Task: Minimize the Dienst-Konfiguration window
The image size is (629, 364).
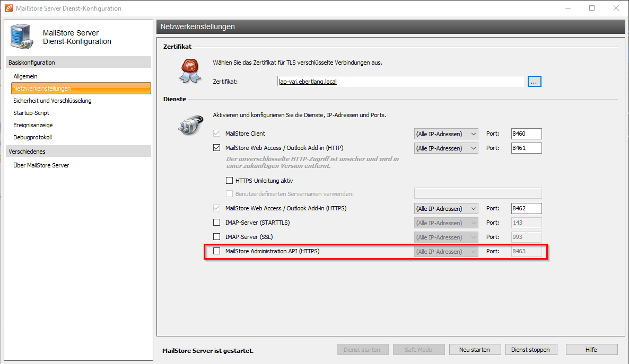Action: (x=567, y=8)
